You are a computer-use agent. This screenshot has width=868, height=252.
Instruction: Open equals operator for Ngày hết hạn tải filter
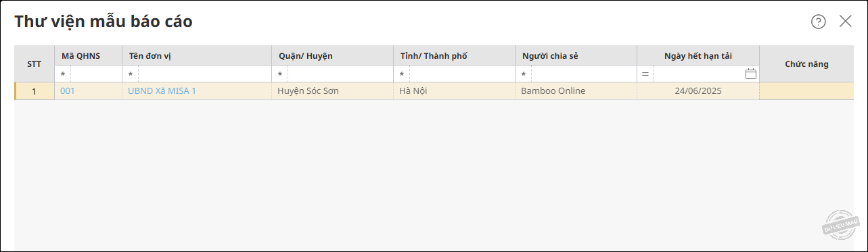coord(645,74)
